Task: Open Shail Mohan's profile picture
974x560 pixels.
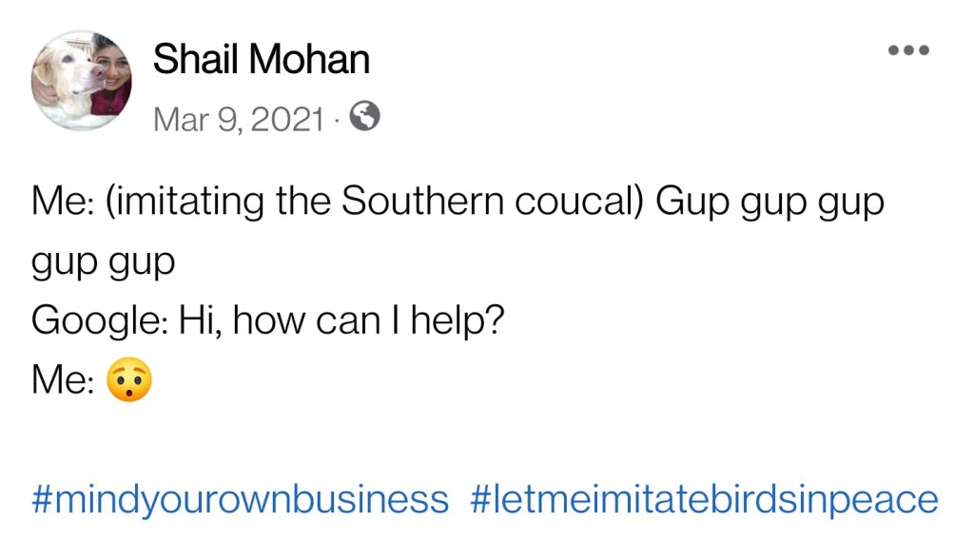Action: (82, 81)
